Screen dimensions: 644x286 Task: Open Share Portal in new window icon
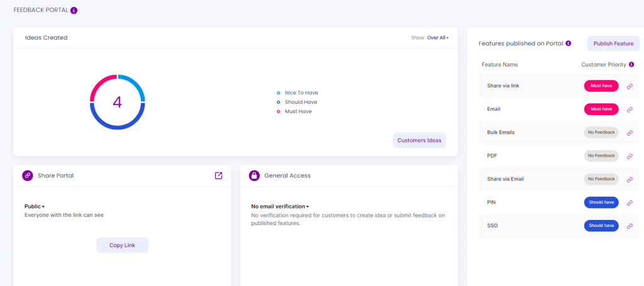coord(218,175)
